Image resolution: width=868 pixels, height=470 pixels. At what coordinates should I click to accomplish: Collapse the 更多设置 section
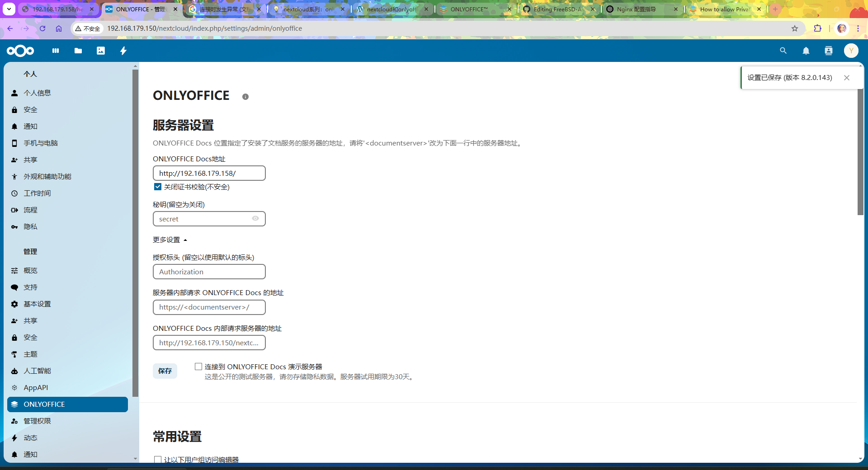(170, 240)
